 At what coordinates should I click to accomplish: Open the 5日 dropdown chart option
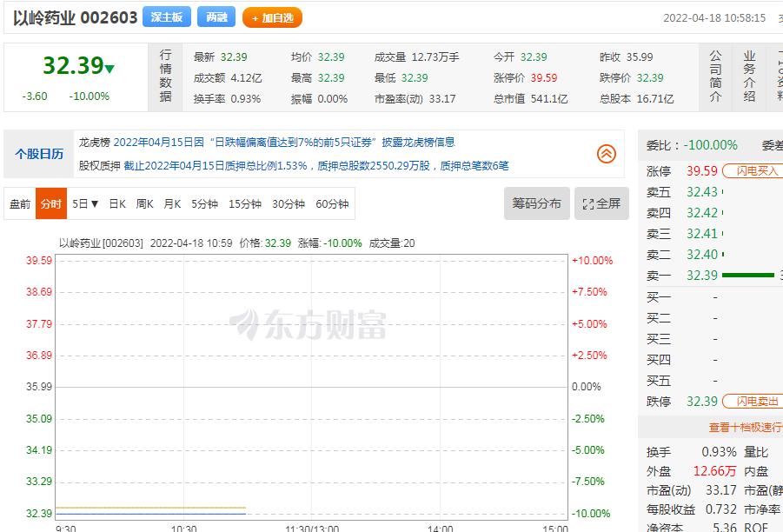coord(85,203)
